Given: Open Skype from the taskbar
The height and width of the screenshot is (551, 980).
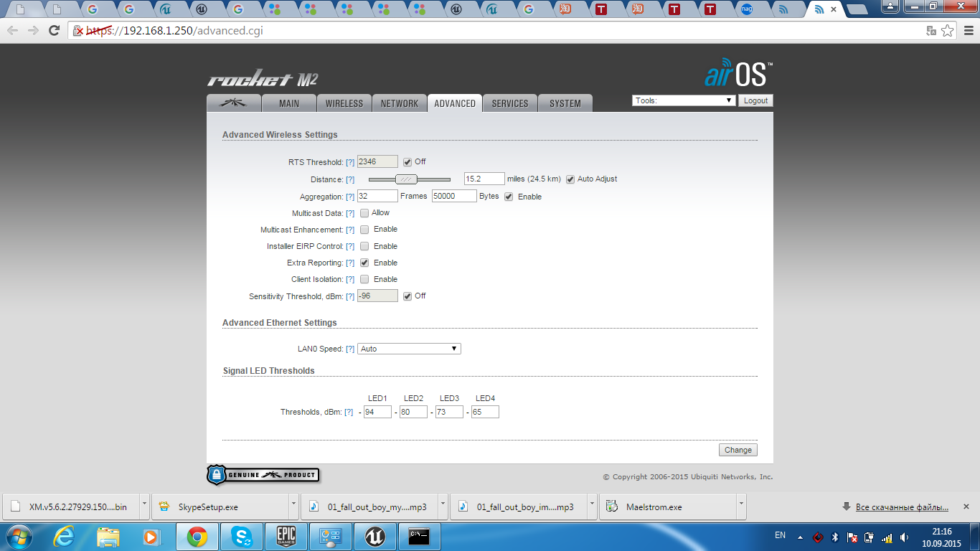Looking at the screenshot, I should click(242, 537).
